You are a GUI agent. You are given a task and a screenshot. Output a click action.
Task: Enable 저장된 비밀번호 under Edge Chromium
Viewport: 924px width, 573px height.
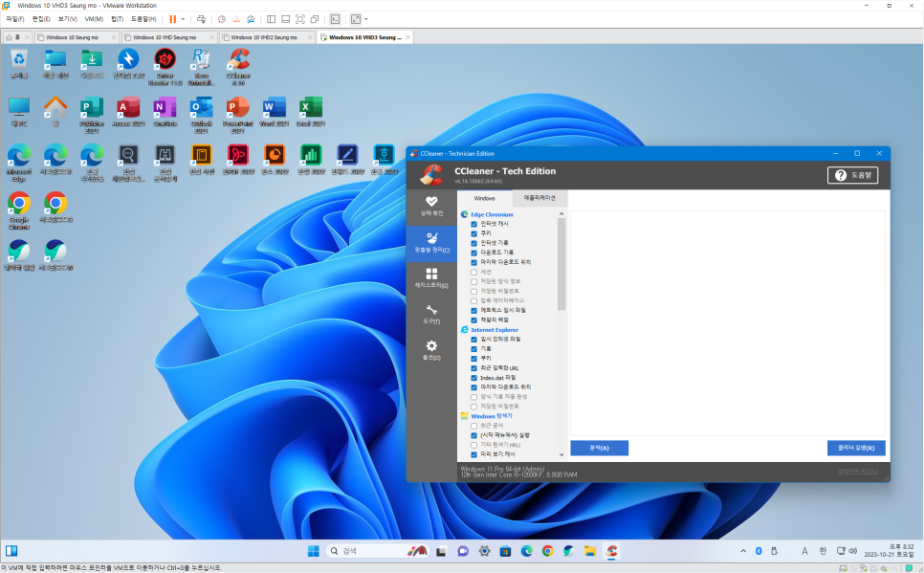(x=473, y=291)
